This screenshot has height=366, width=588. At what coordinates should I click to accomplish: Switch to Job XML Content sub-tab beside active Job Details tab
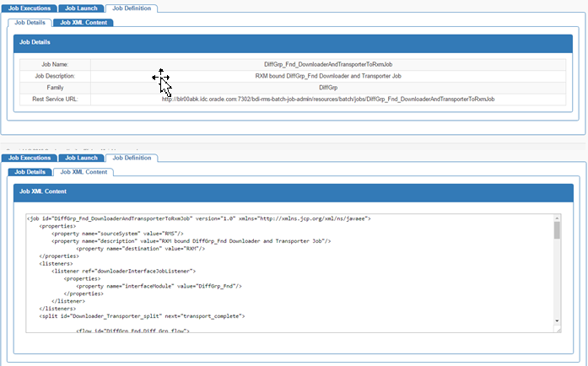[84, 23]
